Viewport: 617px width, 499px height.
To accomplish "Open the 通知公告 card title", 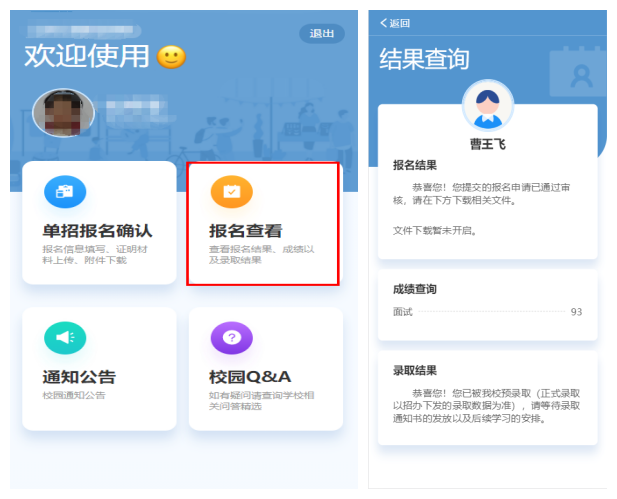I will coord(79,377).
